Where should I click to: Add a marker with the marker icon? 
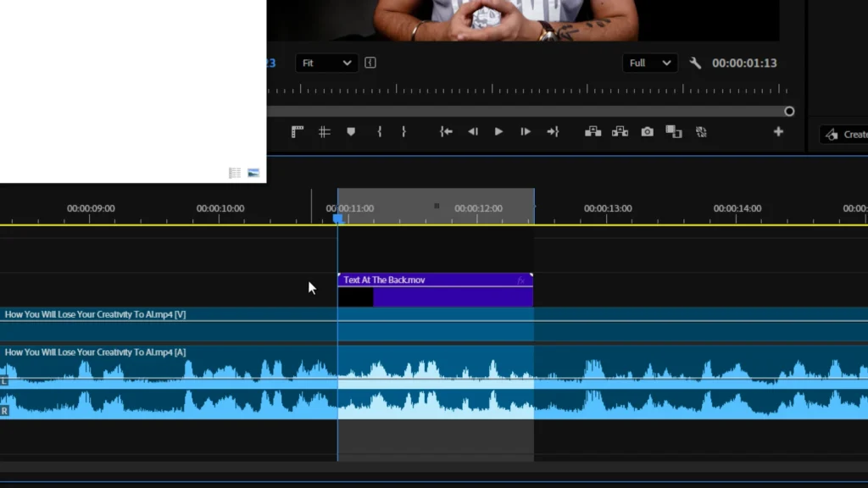coord(351,131)
